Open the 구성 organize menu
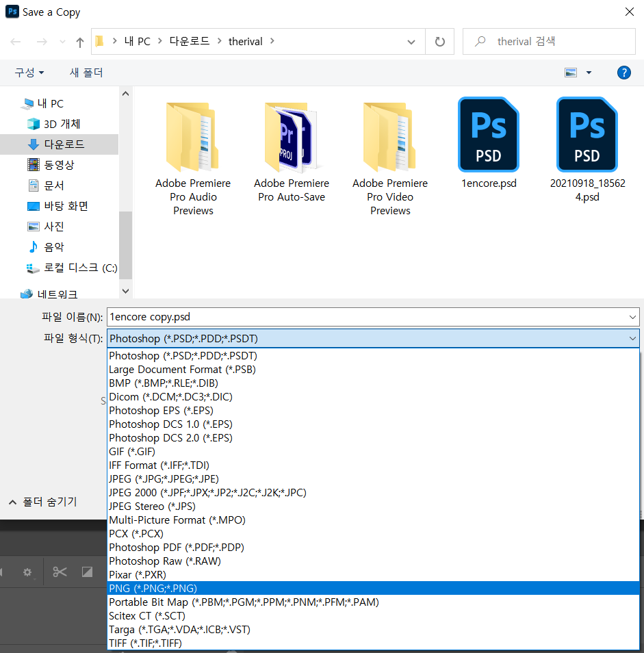Screen dimensions: 644x653 point(29,73)
